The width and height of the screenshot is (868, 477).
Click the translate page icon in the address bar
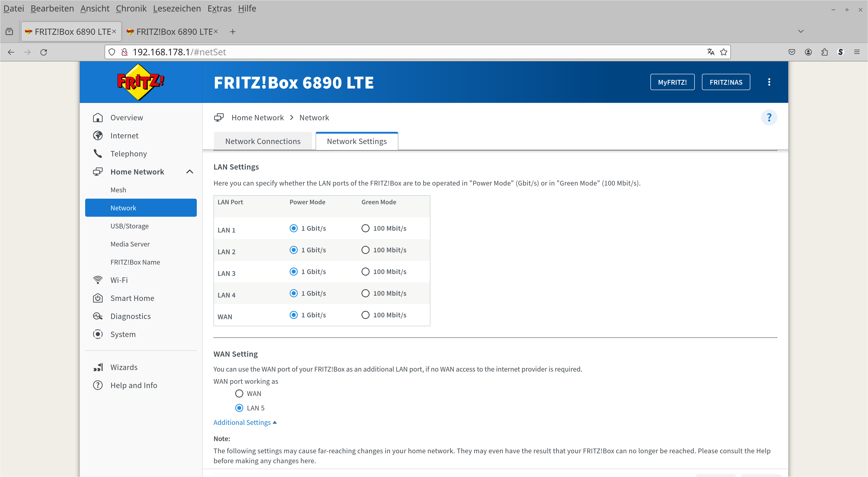(x=711, y=52)
